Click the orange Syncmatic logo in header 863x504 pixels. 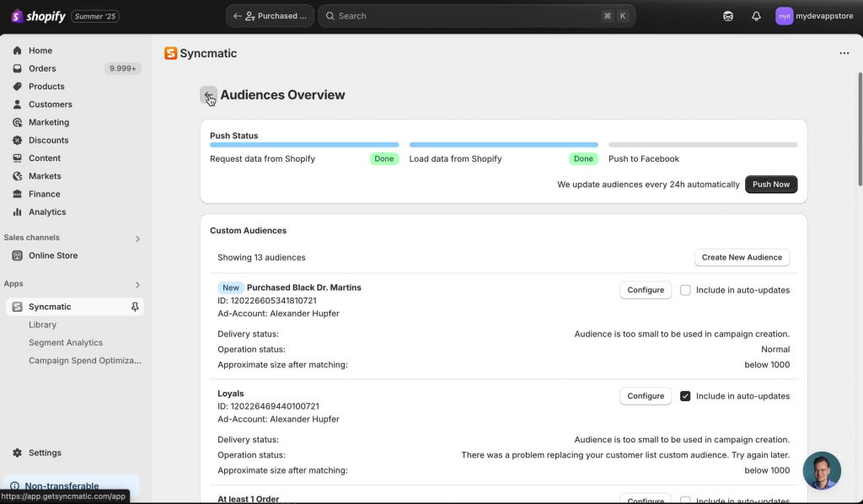[x=170, y=53]
